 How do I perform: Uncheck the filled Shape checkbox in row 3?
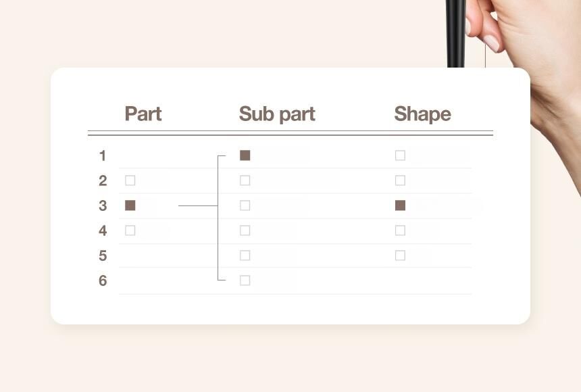point(401,205)
